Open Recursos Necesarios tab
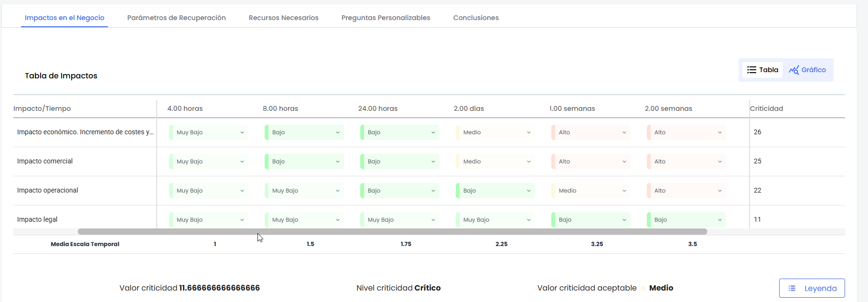Screen dimensions: 868x302 coord(283,18)
